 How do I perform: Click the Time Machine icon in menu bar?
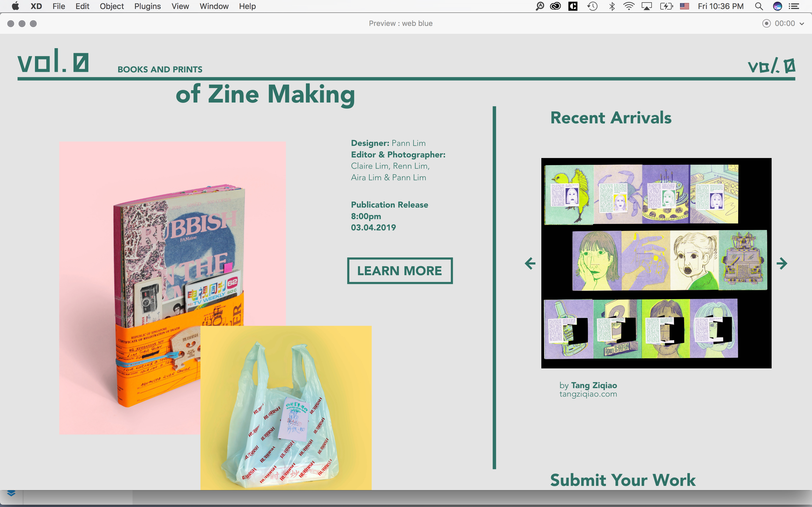(x=592, y=6)
